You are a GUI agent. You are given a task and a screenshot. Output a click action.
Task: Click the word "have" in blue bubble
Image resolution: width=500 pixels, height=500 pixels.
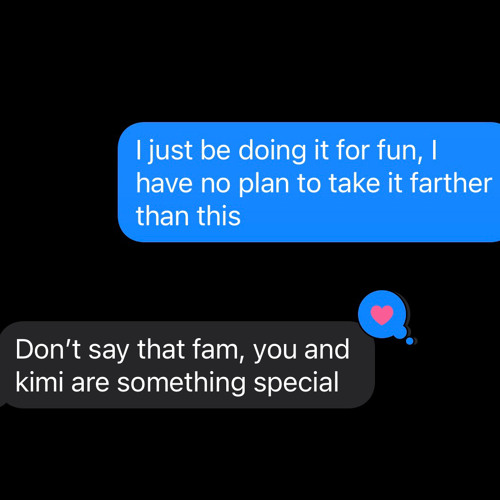164,183
